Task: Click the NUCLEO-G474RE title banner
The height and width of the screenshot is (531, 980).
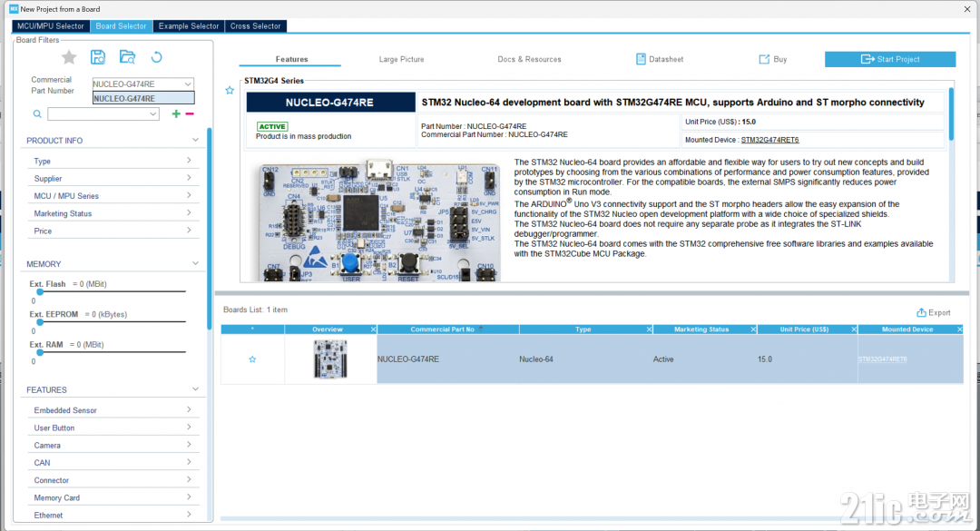Action: point(330,103)
